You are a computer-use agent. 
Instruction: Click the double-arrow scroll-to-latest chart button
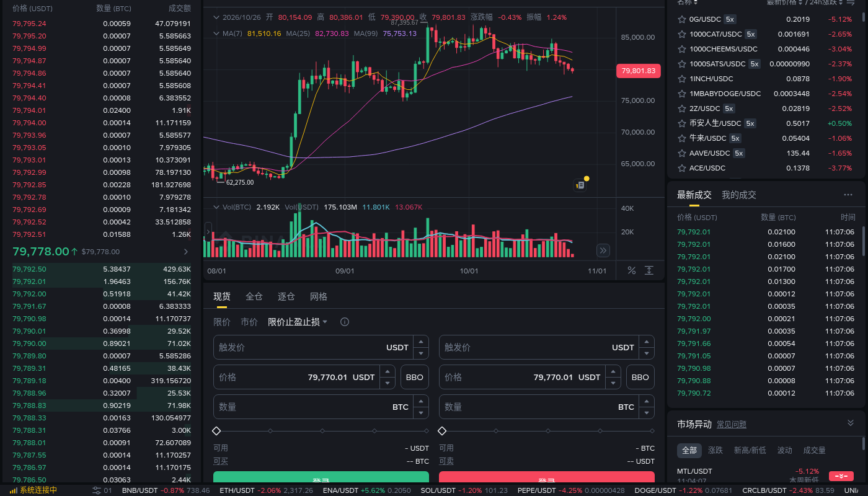pos(603,250)
